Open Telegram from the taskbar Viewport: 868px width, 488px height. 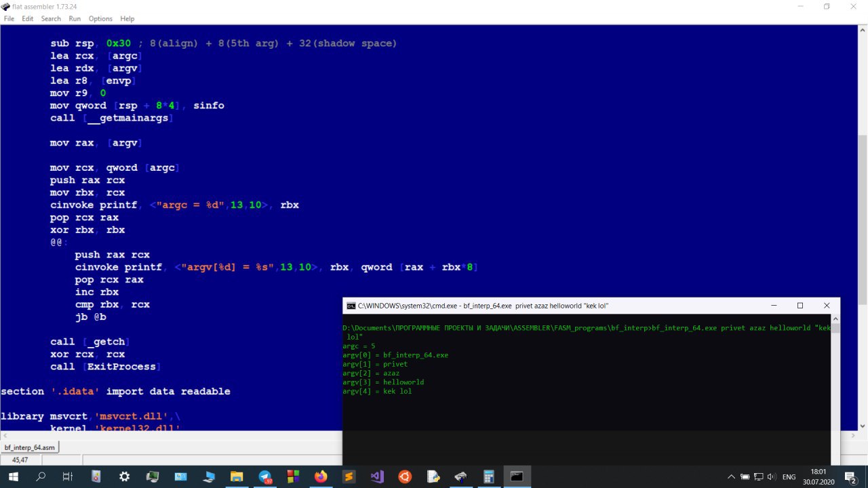point(265,476)
